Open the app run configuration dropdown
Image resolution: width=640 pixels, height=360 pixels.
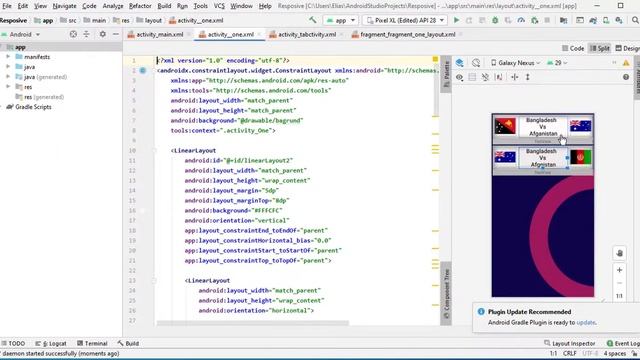[x=341, y=20]
